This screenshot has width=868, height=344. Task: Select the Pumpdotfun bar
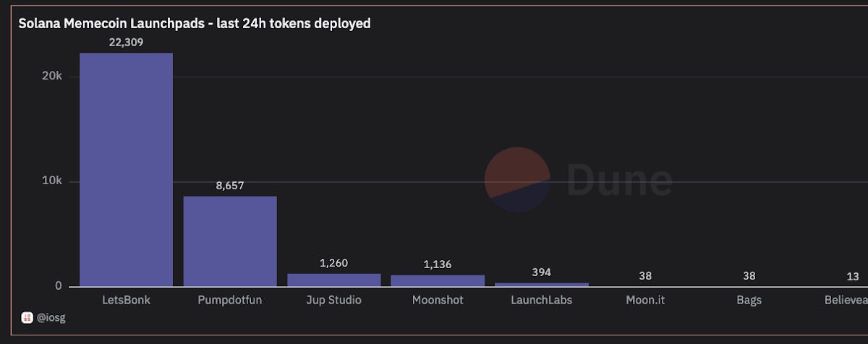pos(230,241)
